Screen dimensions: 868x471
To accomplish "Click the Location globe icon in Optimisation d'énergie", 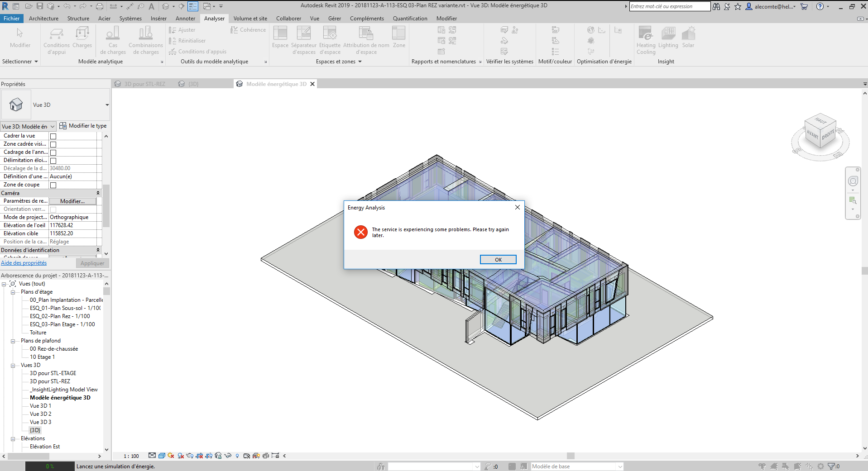I will coord(591,30).
